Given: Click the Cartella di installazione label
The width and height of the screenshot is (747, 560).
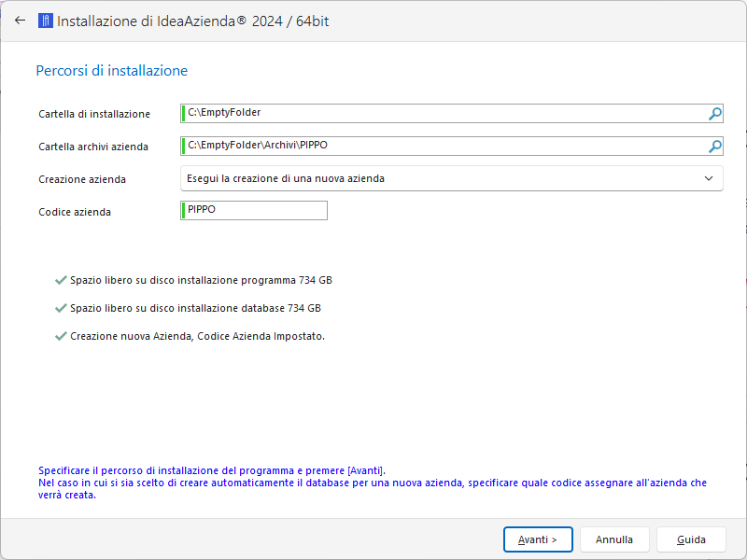Looking at the screenshot, I should click(94, 114).
